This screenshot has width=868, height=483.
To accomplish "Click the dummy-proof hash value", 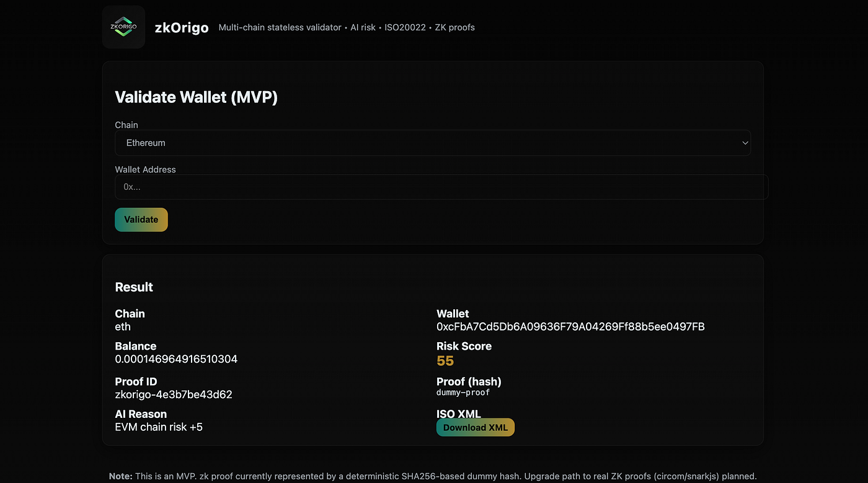I will point(463,392).
